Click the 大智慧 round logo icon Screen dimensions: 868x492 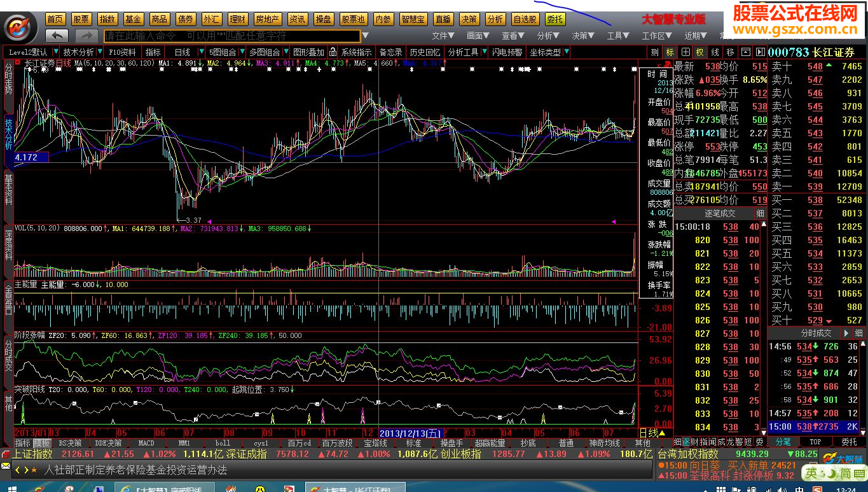coord(20,27)
